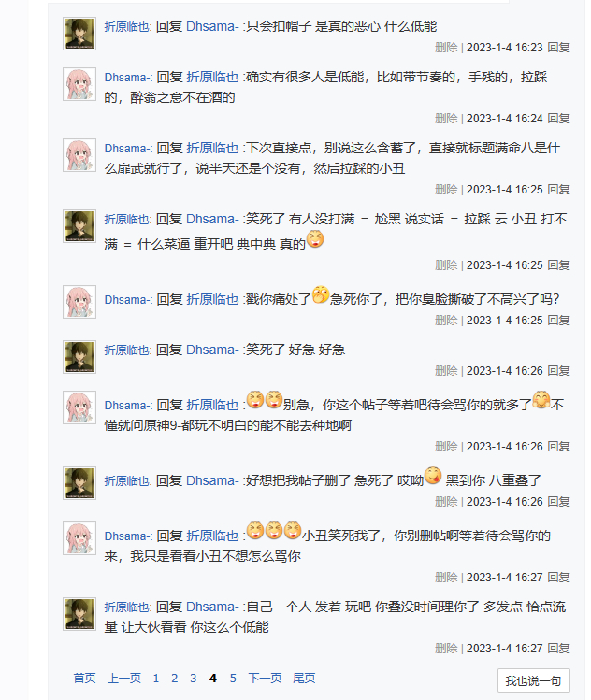Screen dimensions: 591x700
Task: Click the tongue-out emoji after '哎呦'
Action: click(433, 477)
